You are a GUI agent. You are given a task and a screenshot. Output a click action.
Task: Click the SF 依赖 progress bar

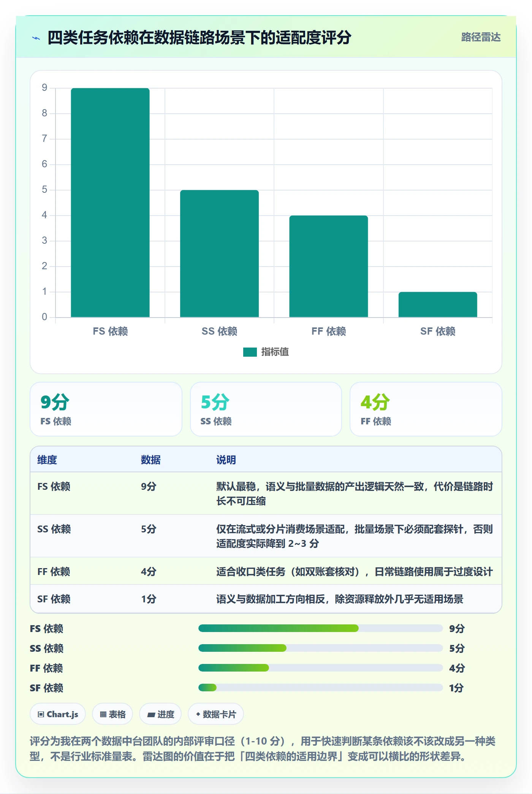pos(320,688)
